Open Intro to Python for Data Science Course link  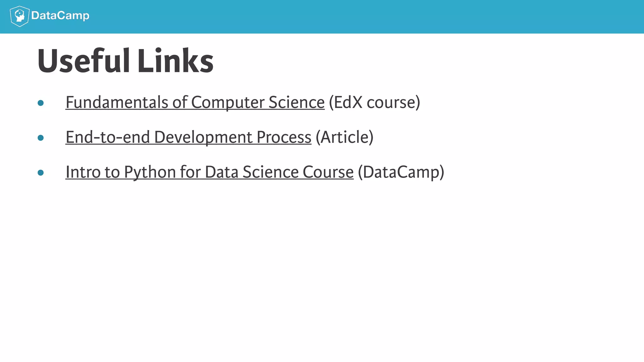coord(209,172)
